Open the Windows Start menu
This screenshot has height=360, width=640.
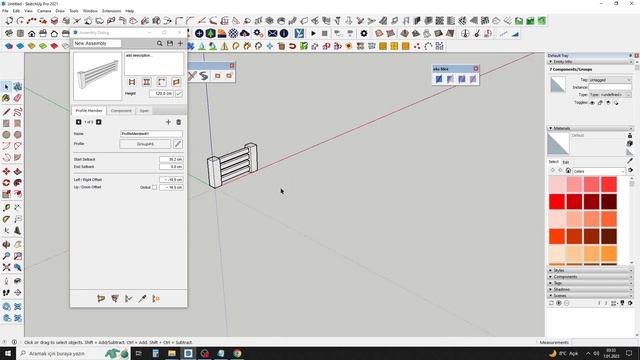pyautogui.click(x=8, y=353)
